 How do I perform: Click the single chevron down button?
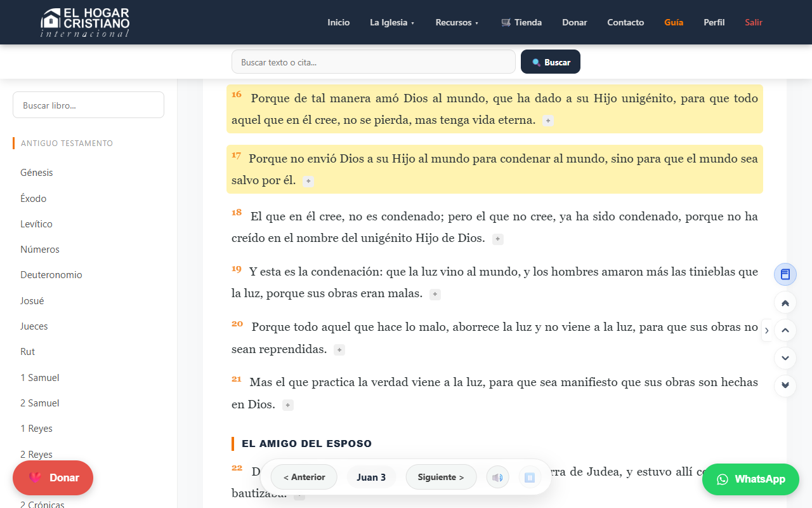tap(785, 358)
